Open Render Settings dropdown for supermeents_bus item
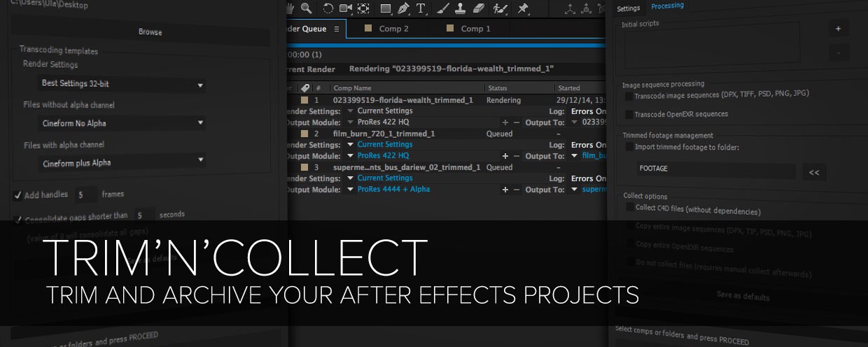The height and width of the screenshot is (347, 868). (x=351, y=178)
